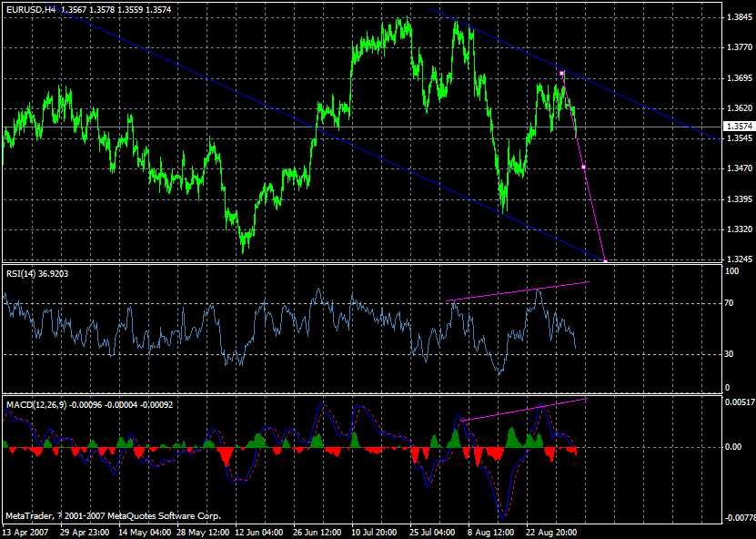Click the 22 Aug 20:00 time label
Image resolution: width=756 pixels, height=539 pixels.
click(x=551, y=532)
